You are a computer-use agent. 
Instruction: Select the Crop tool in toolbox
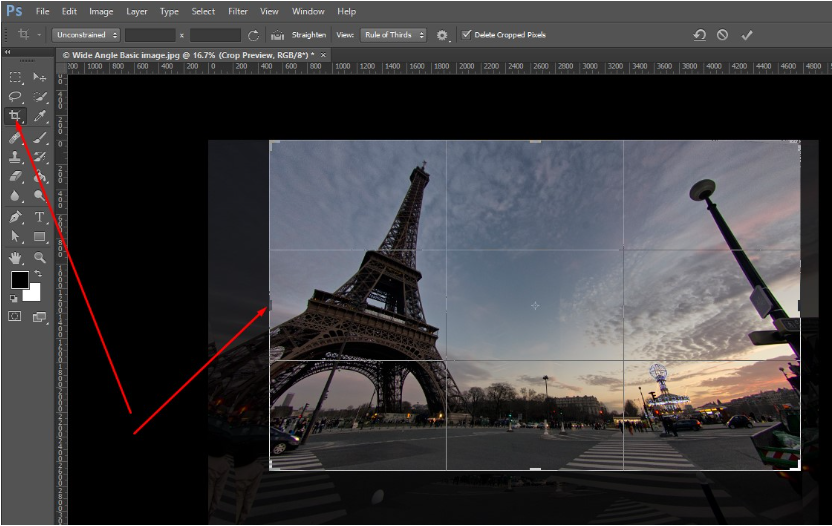click(15, 116)
